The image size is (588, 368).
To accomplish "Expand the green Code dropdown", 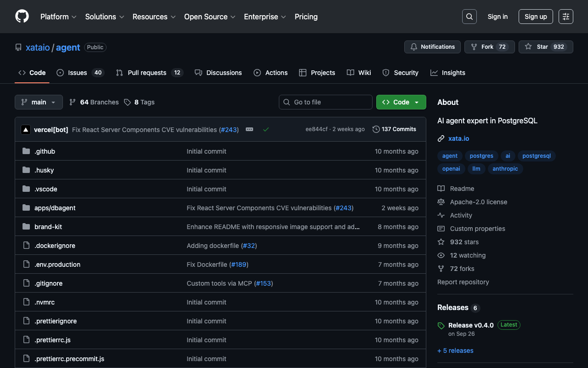I will click(x=401, y=102).
